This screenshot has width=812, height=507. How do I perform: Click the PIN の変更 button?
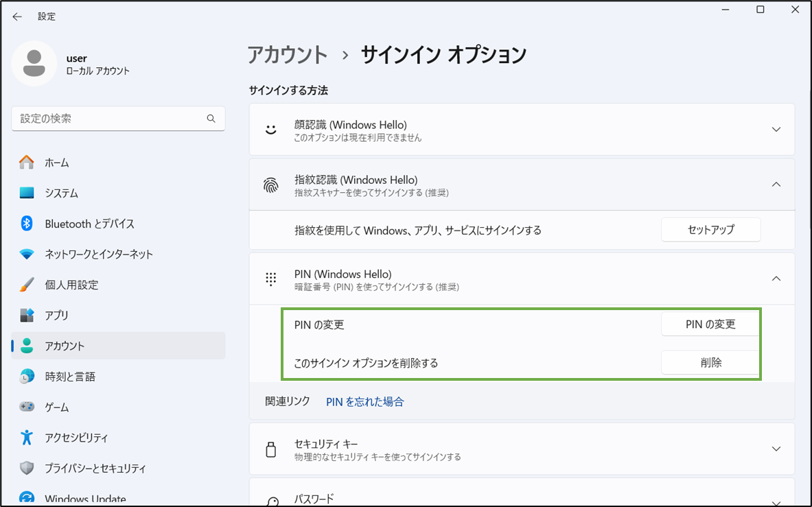click(710, 325)
